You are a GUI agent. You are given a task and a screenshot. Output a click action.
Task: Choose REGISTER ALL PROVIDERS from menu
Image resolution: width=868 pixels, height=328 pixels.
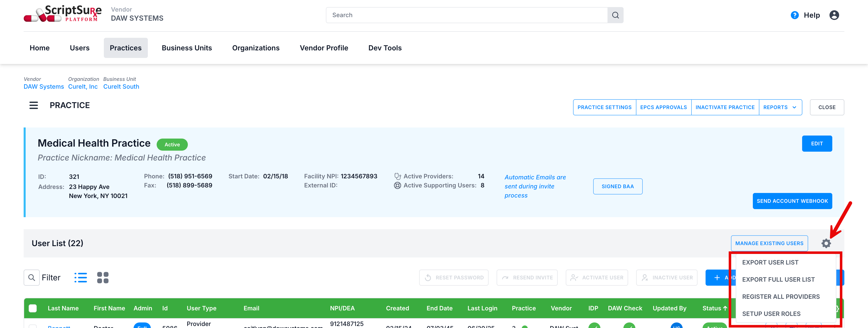coord(780,297)
